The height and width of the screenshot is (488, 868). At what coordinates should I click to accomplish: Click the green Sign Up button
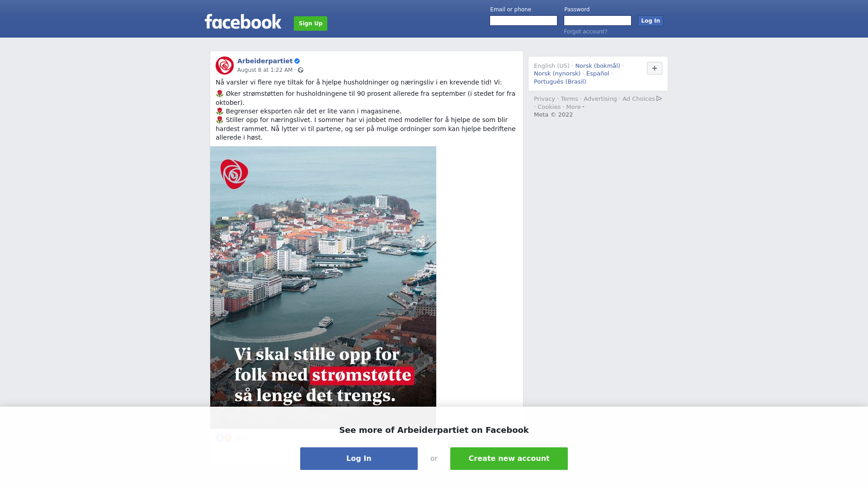[311, 23]
